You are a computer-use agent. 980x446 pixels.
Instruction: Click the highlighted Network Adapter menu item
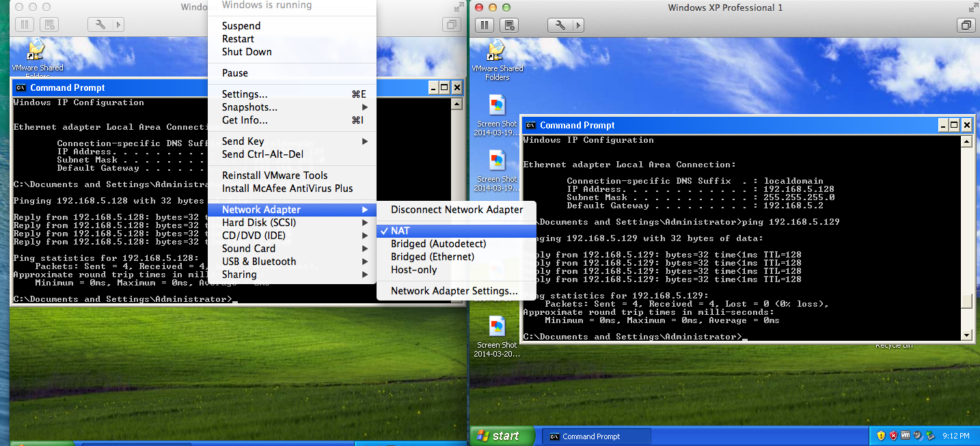[292, 210]
